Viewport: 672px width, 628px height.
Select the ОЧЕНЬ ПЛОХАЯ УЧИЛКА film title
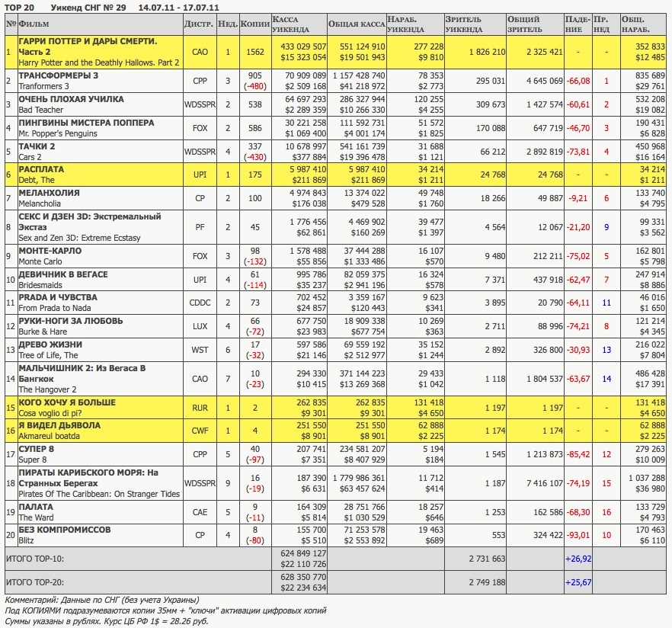(x=71, y=100)
